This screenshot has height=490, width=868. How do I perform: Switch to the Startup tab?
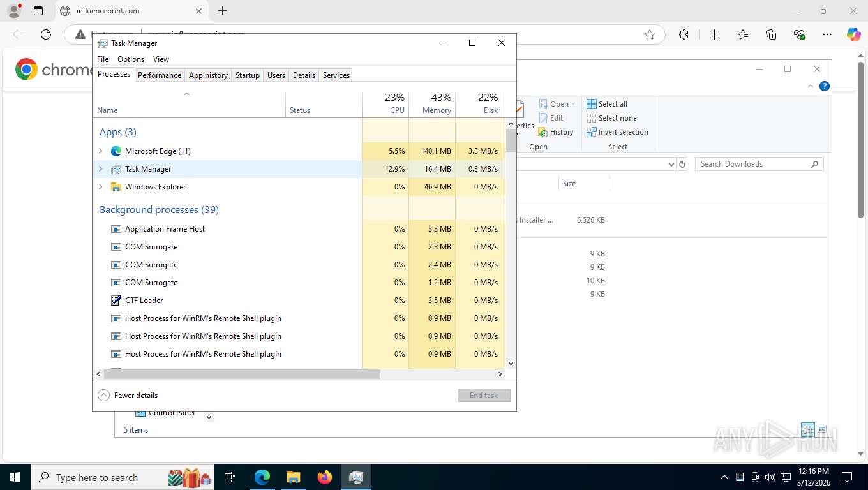pos(248,75)
